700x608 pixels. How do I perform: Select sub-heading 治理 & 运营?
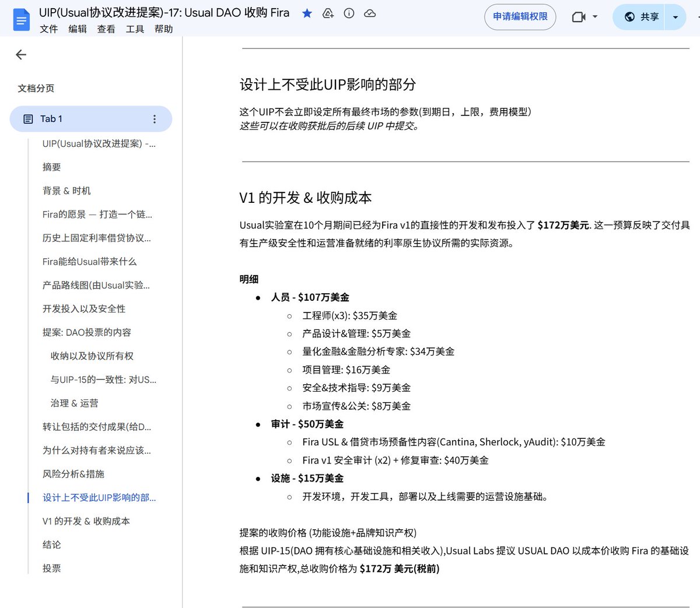tap(74, 403)
